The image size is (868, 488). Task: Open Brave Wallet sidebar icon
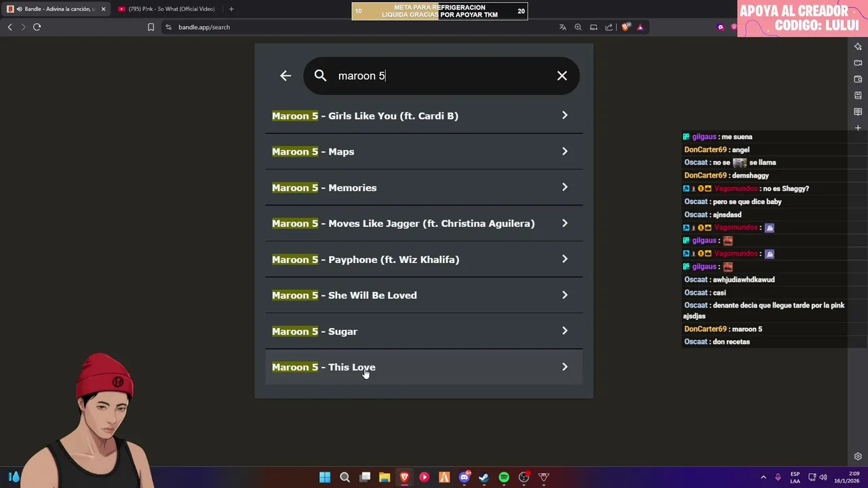[858, 79]
